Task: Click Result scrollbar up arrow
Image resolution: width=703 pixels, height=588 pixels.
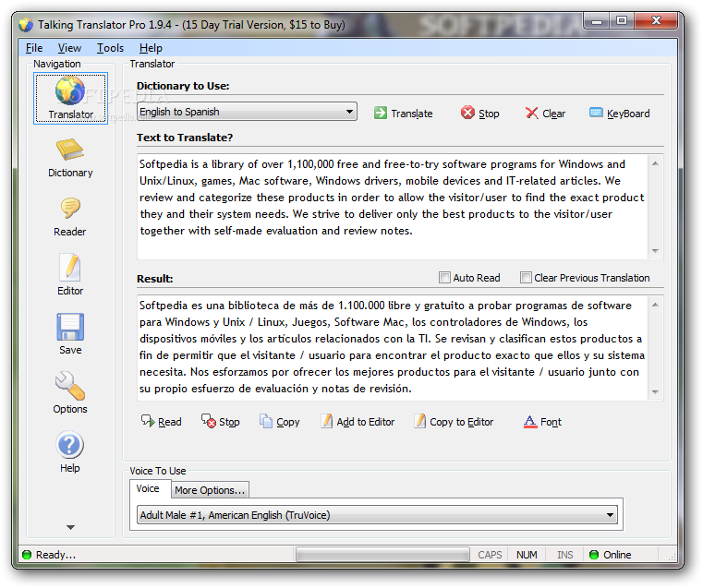Action: pos(655,305)
